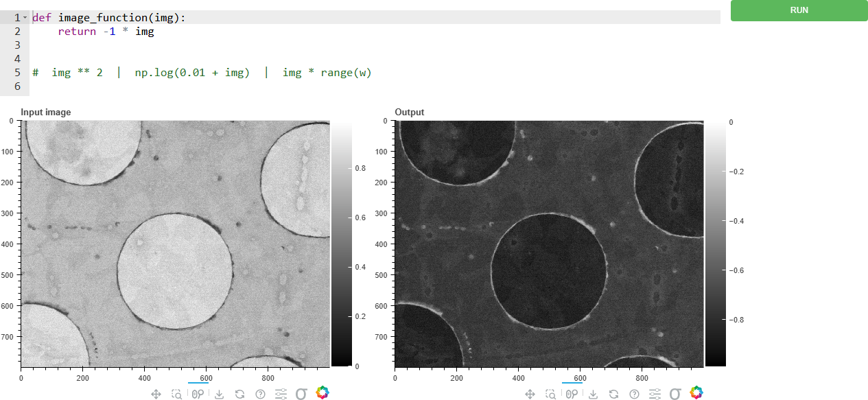Click 'Output' plot title

(410, 113)
